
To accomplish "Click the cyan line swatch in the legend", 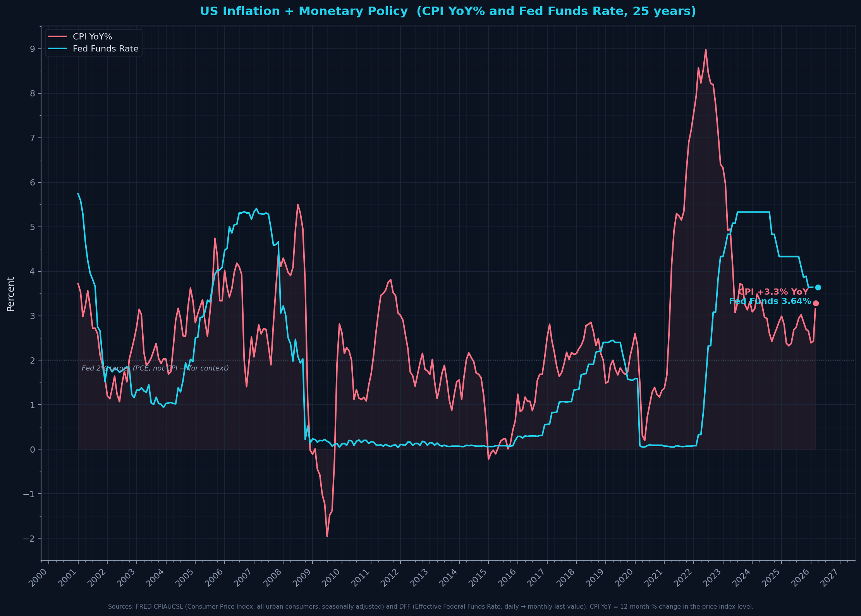I will point(58,49).
